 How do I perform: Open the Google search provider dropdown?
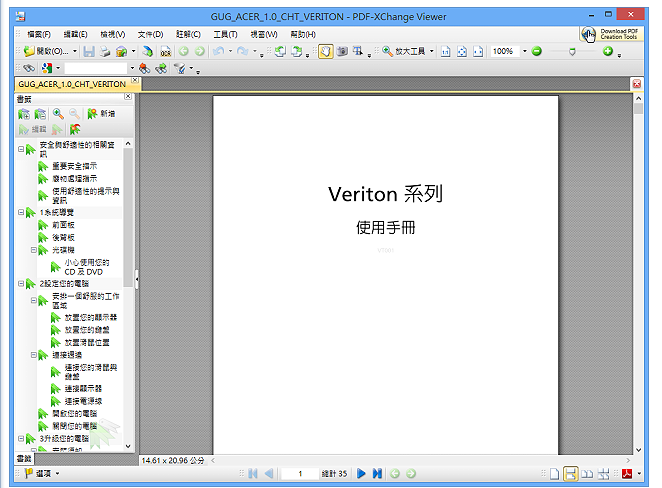click(x=58, y=68)
